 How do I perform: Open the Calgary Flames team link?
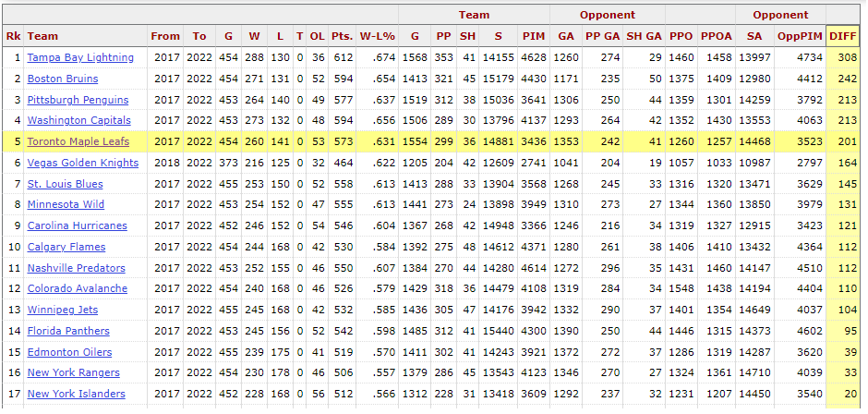tap(66, 247)
